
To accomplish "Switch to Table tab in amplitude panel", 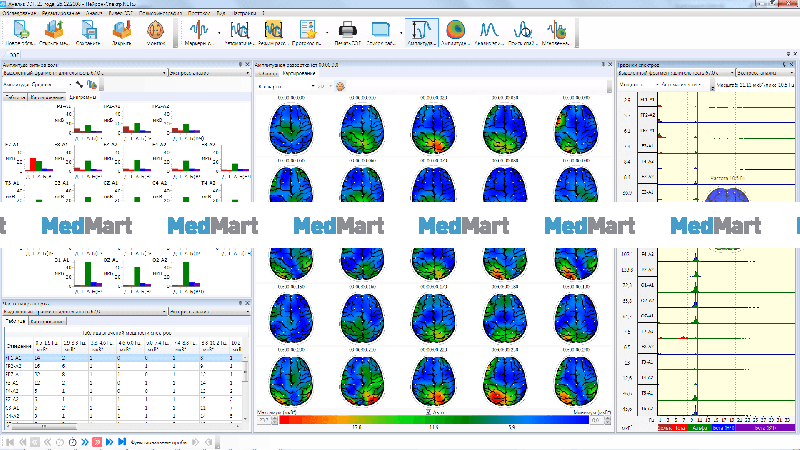I will tap(15, 97).
